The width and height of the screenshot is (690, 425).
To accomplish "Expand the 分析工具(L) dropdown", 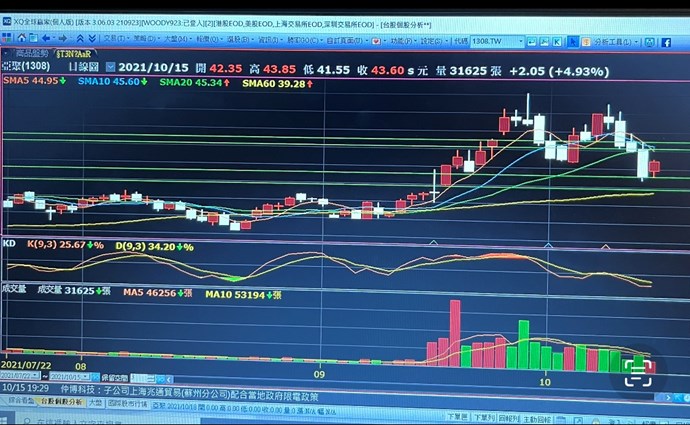I will pyautogui.click(x=636, y=42).
